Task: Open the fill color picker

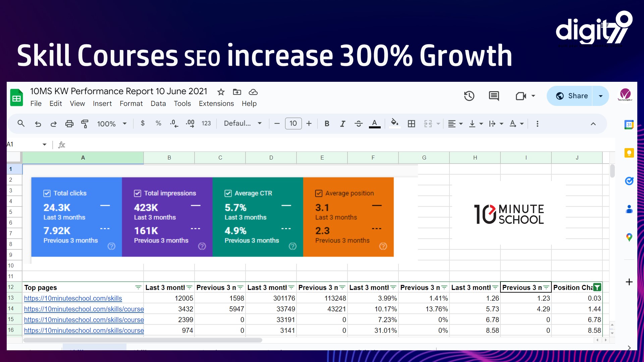Action: pos(395,124)
